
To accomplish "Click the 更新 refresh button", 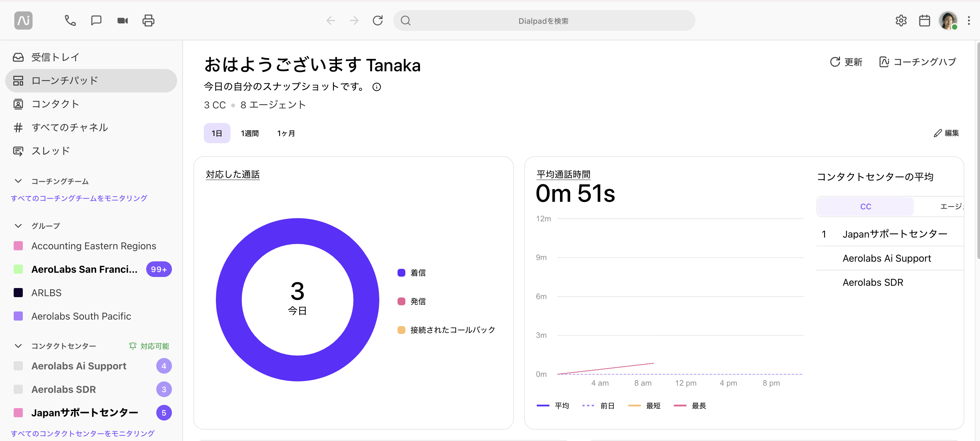I will tap(846, 62).
